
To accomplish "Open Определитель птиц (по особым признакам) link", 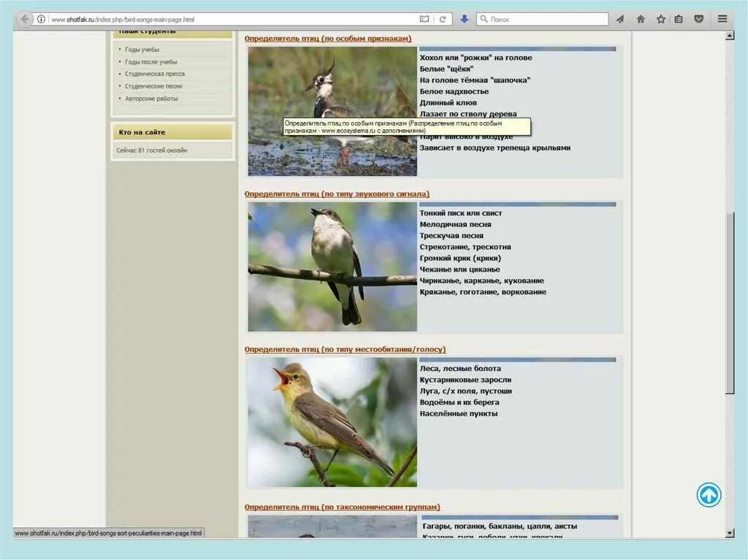I will [x=328, y=39].
